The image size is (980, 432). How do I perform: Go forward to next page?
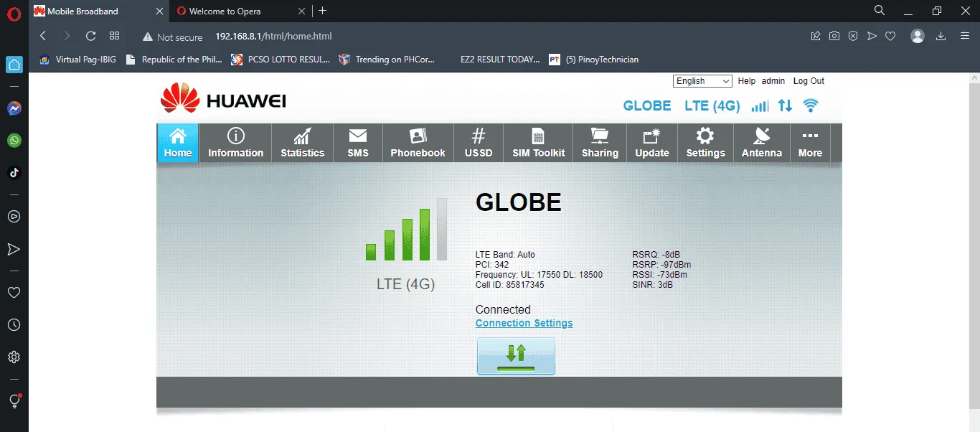(67, 36)
